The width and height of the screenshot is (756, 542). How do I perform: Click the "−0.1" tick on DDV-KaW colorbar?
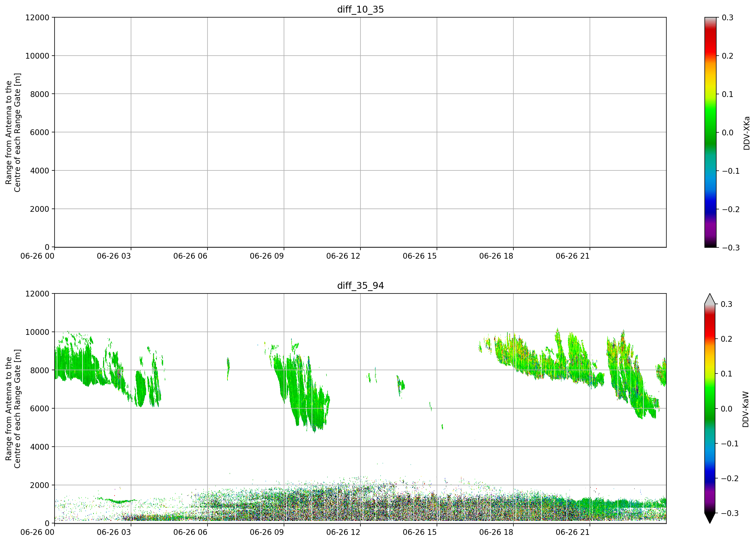pyautogui.click(x=730, y=443)
